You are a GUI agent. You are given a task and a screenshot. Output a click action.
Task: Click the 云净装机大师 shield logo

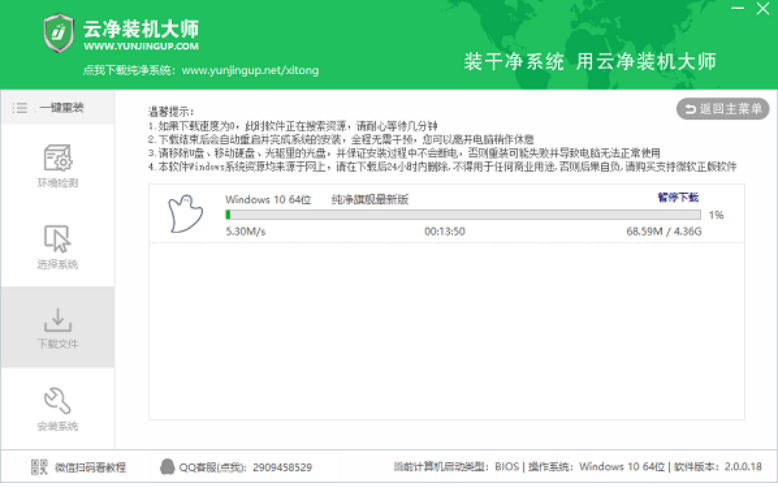(59, 33)
